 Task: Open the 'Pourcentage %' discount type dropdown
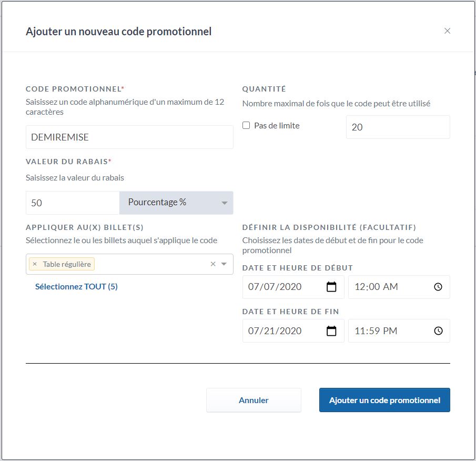[176, 203]
